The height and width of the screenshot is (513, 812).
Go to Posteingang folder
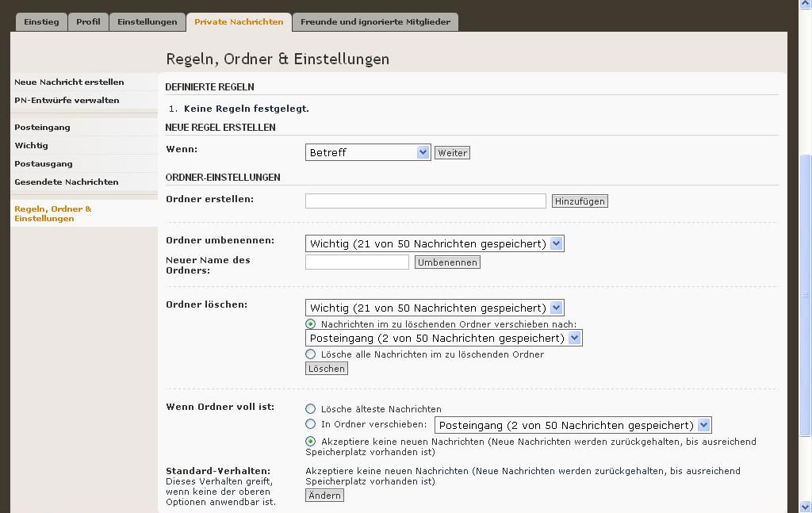[x=42, y=128]
